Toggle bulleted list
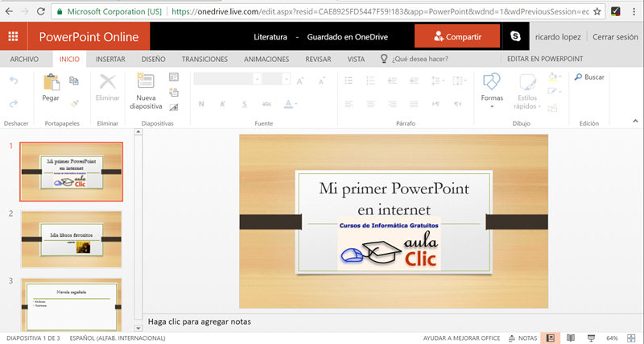 (349, 81)
